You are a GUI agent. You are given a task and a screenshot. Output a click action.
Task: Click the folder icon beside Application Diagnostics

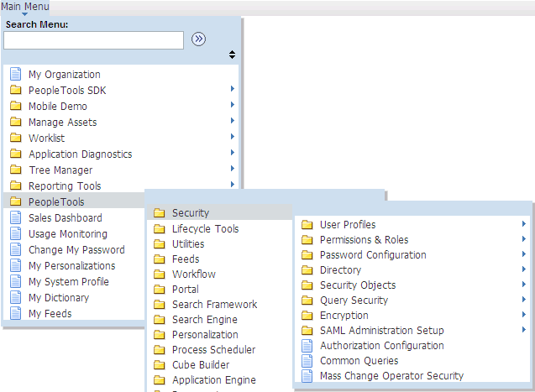15,154
